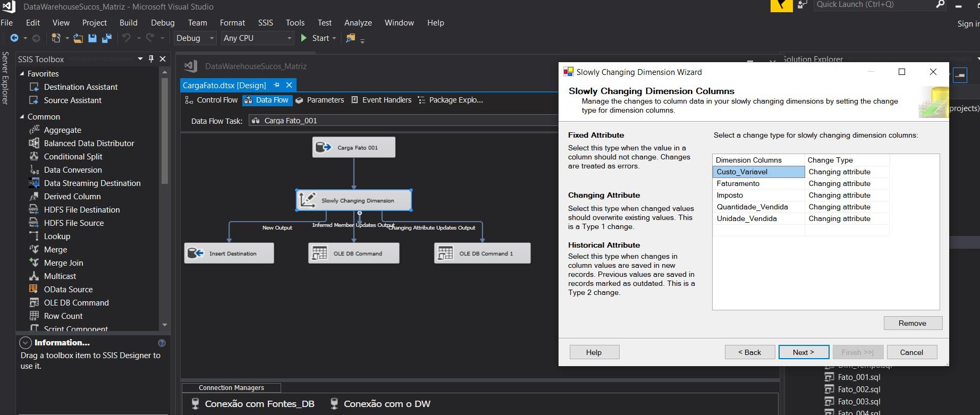The image size is (980, 415).
Task: Choose the Conditional Split toolbox icon
Action: click(34, 156)
